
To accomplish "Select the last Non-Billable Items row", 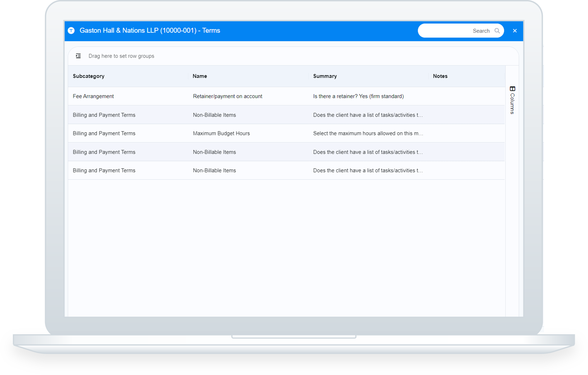I will (214, 170).
